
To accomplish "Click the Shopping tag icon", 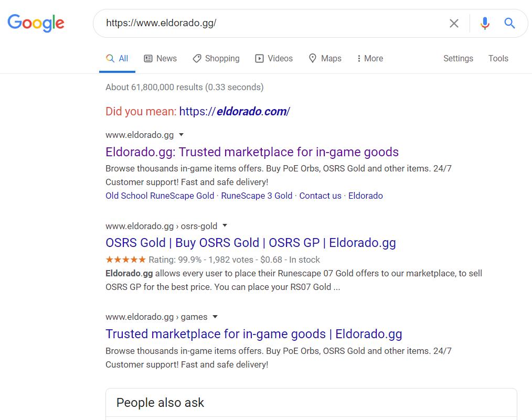I will [x=197, y=58].
